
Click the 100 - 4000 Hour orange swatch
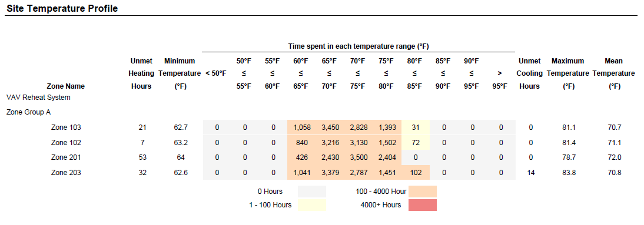pos(423,192)
